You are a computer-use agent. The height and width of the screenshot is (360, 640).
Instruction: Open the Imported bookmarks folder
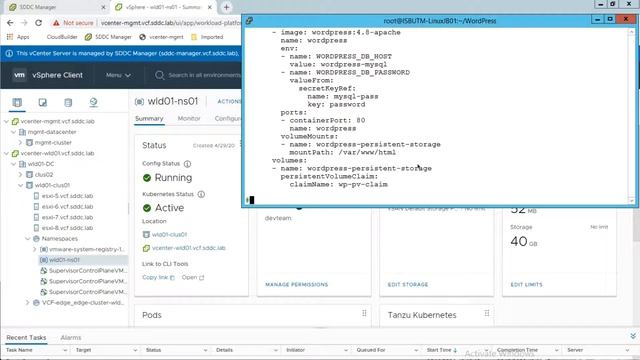click(x=207, y=37)
